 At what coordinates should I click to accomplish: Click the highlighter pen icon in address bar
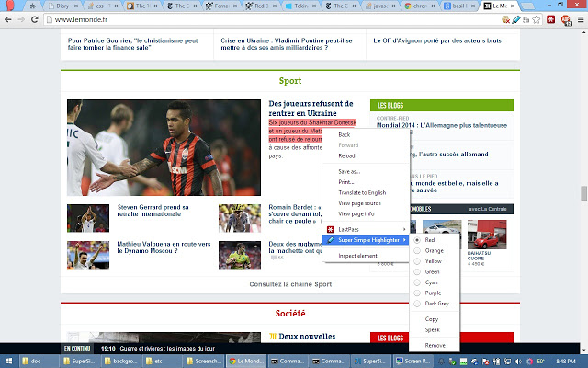coord(516,19)
